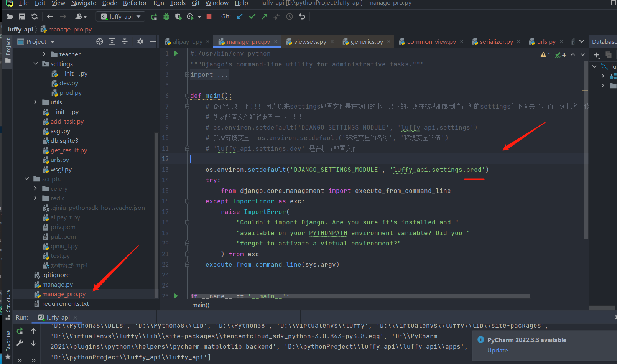Expand the celery folder
This screenshot has height=364, width=617.
click(35, 188)
